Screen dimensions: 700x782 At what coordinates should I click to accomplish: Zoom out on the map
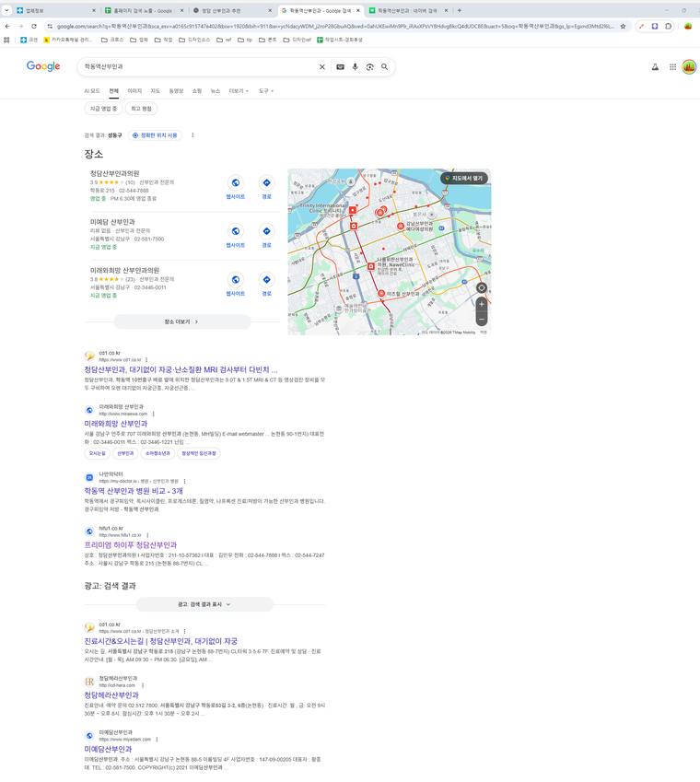point(481,320)
